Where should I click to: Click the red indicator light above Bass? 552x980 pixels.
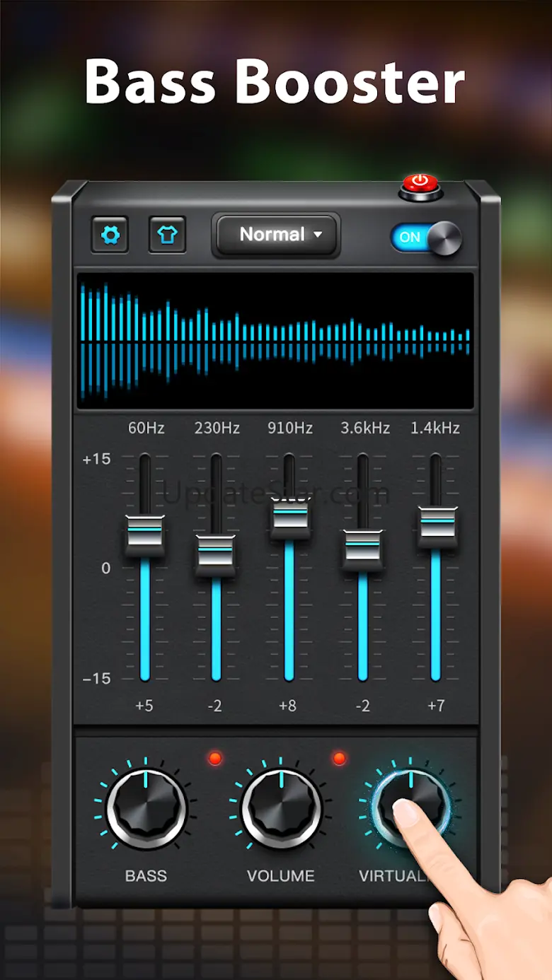coord(215,759)
